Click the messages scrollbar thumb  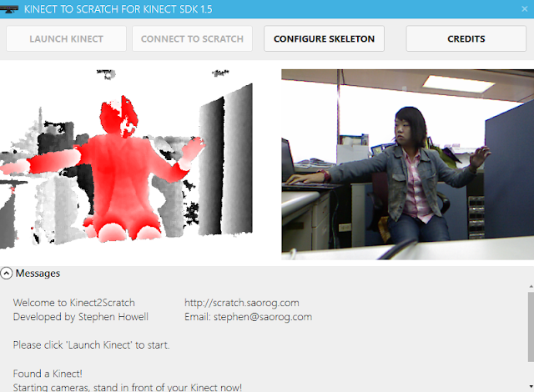click(531, 327)
